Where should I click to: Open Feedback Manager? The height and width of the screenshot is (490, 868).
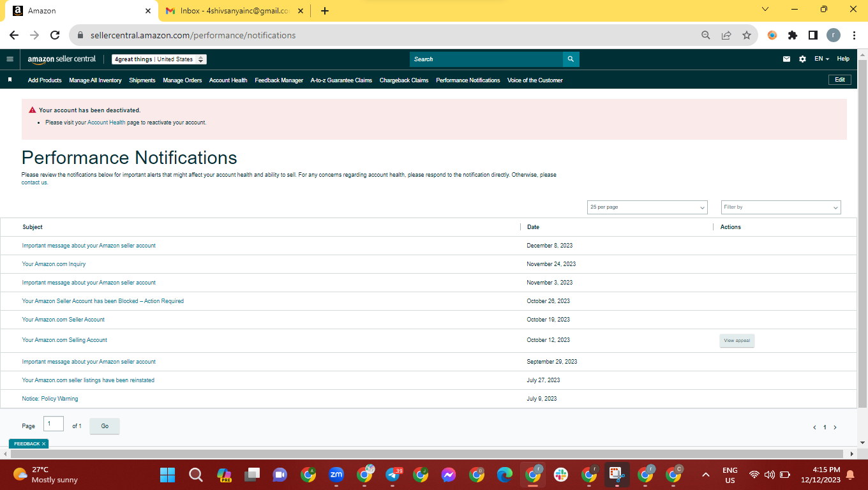[279, 80]
